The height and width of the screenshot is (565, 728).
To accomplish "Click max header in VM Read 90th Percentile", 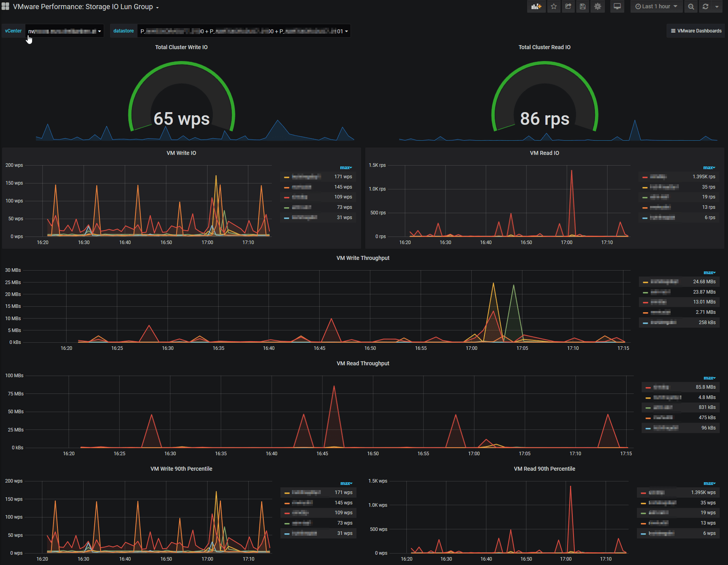I will (709, 483).
